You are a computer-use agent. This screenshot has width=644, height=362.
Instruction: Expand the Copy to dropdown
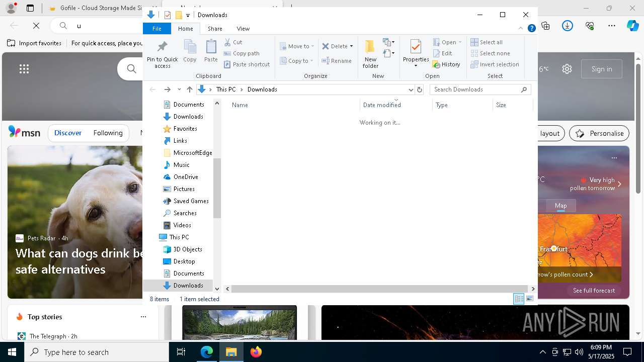coord(311,61)
